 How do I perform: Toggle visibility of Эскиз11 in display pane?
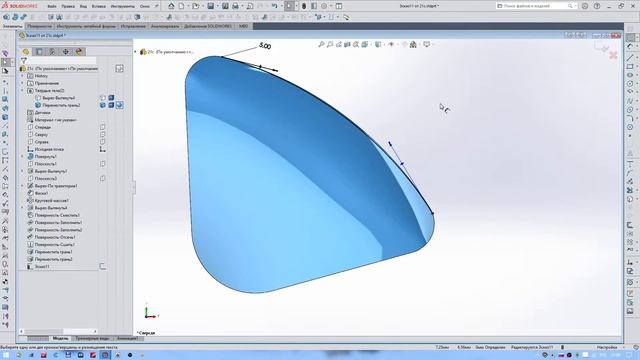[x=103, y=267]
